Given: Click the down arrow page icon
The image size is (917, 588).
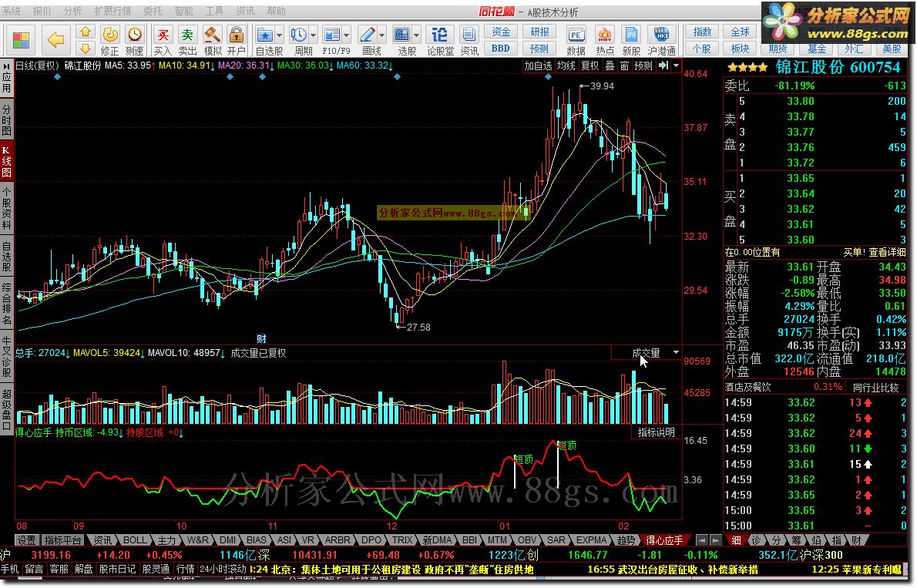Looking at the screenshot, I should coord(86,48).
